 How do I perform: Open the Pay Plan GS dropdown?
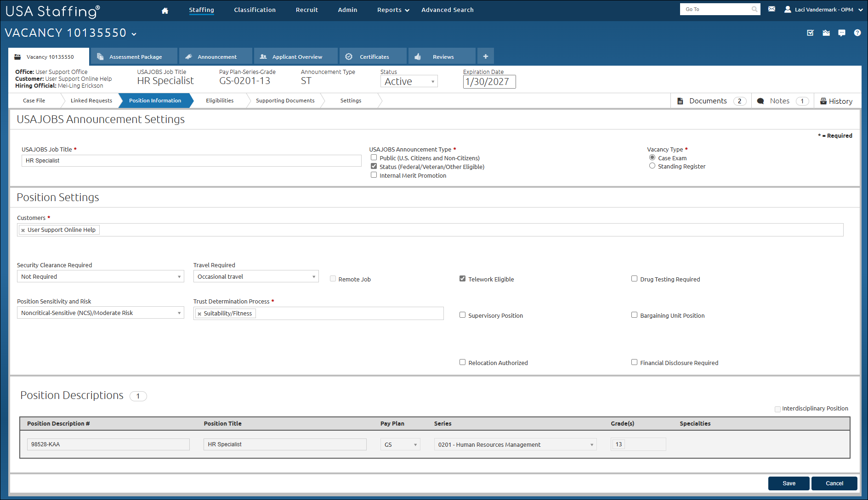400,444
